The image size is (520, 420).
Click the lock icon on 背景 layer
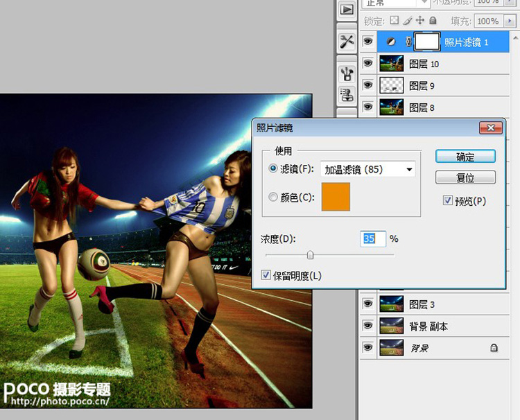pos(494,348)
